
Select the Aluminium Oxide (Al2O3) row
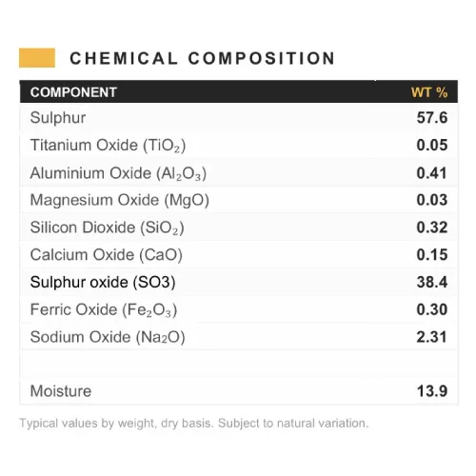pyautogui.click(x=239, y=173)
